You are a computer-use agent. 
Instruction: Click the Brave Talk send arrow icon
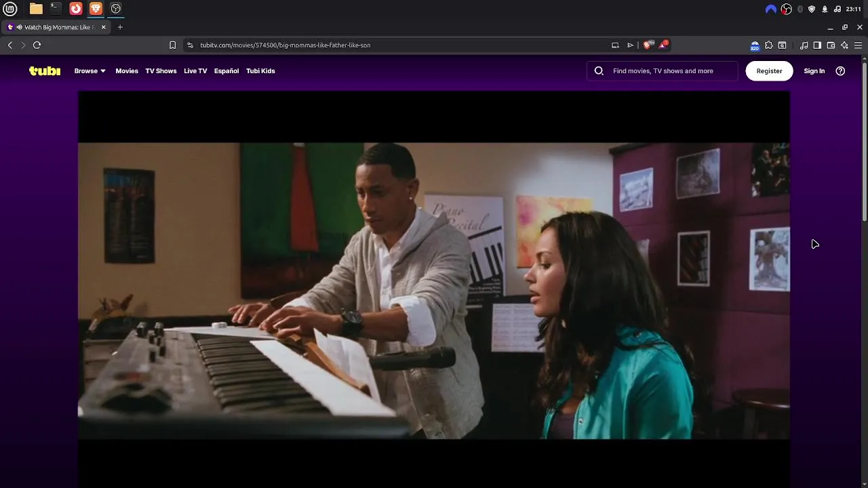(630, 45)
